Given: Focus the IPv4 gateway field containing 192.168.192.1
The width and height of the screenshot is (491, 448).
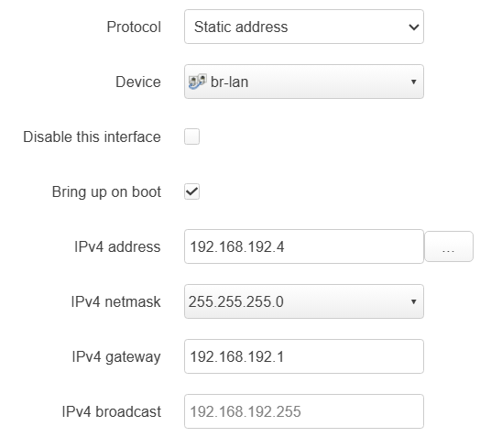Looking at the screenshot, I should pos(304,356).
